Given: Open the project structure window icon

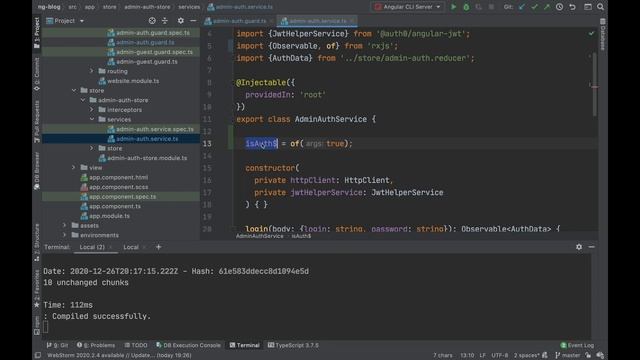Looking at the screenshot, I should click(x=588, y=7).
